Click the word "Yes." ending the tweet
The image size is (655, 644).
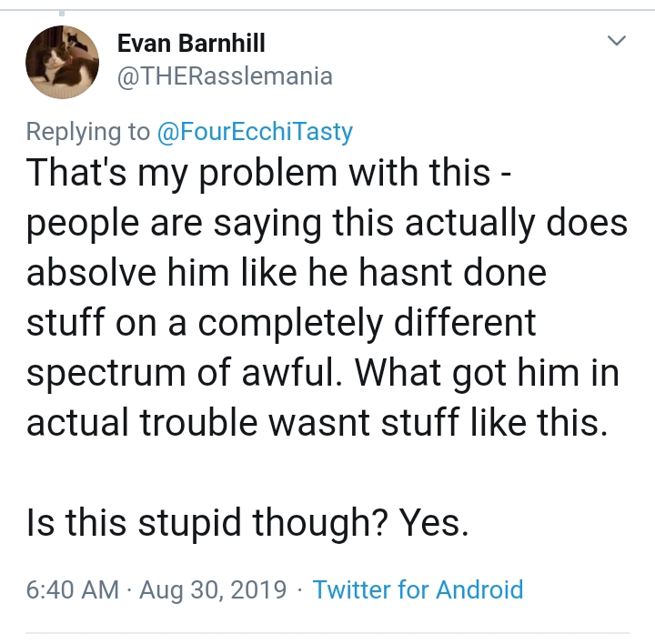tap(434, 522)
